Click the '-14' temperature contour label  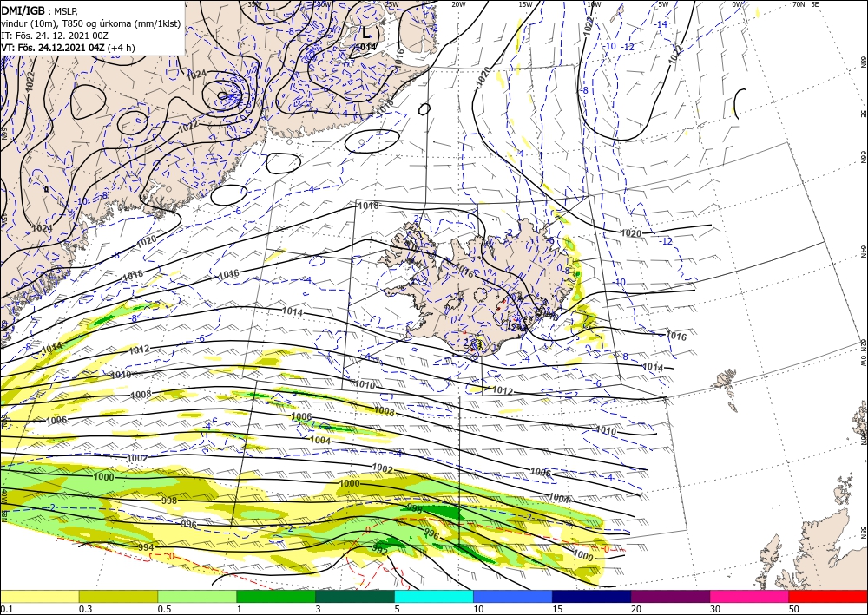661,24
